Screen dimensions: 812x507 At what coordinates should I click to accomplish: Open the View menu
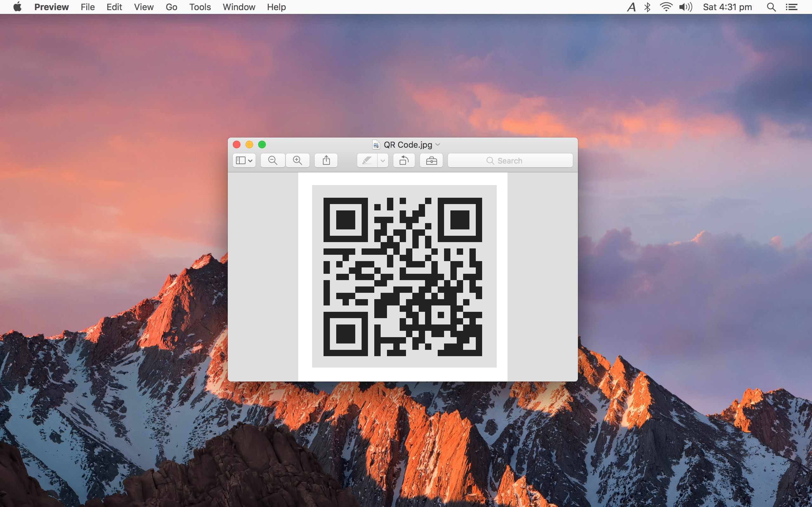(144, 7)
